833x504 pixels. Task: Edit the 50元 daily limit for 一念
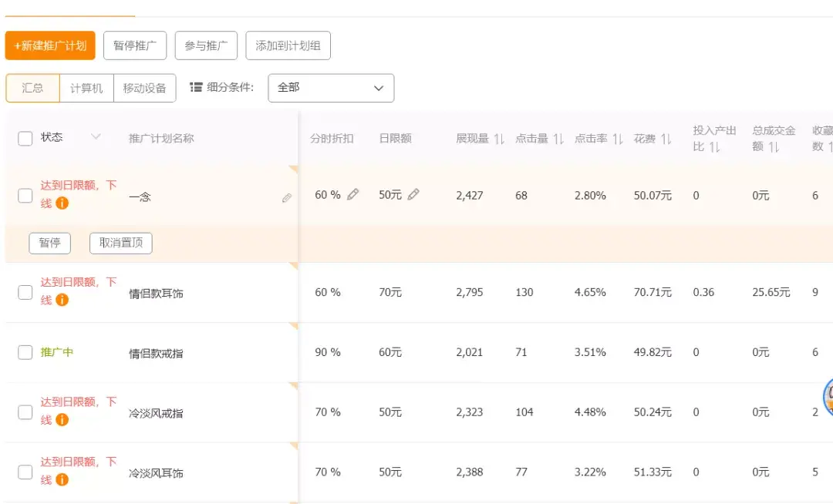coord(413,194)
